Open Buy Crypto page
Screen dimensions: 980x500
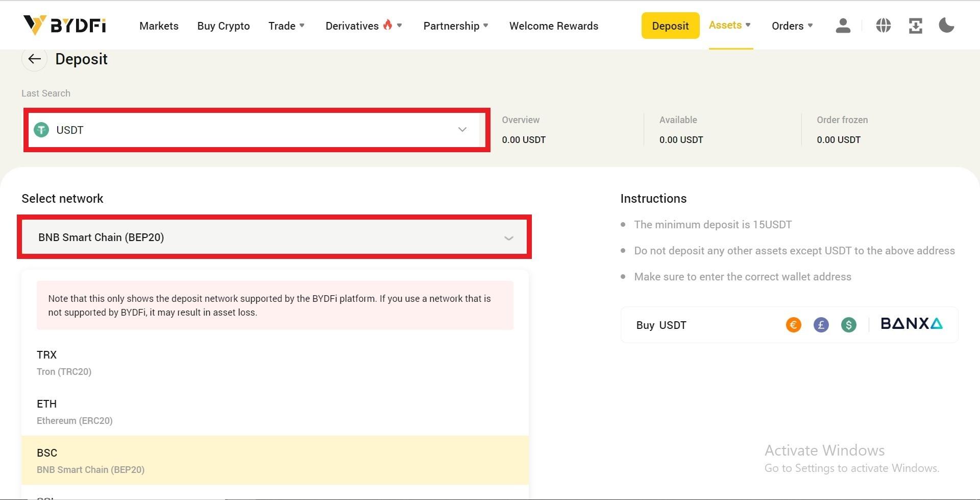point(224,26)
